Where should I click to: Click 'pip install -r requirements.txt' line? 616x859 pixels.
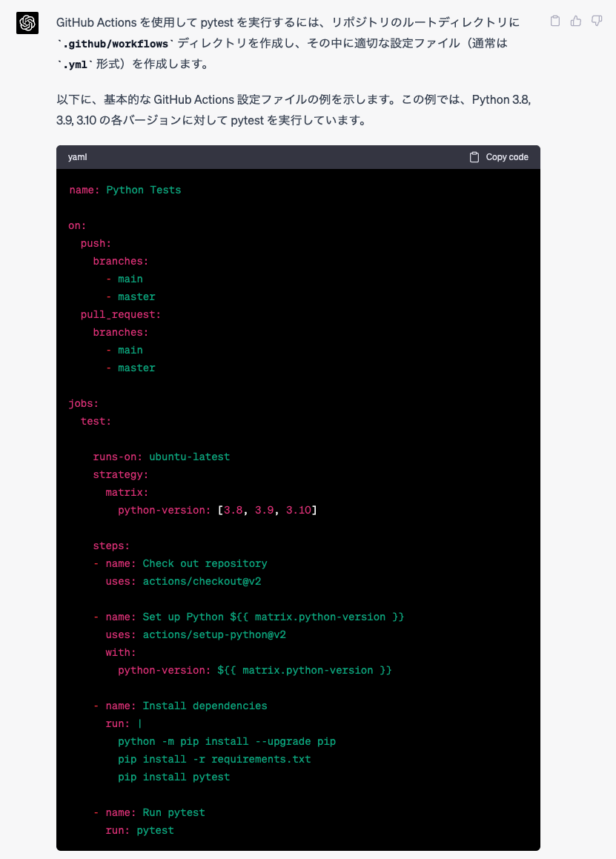[x=214, y=759]
